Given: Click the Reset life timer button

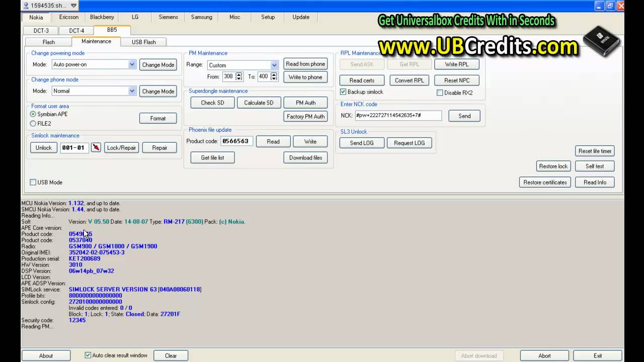Looking at the screenshot, I should coord(595,151).
